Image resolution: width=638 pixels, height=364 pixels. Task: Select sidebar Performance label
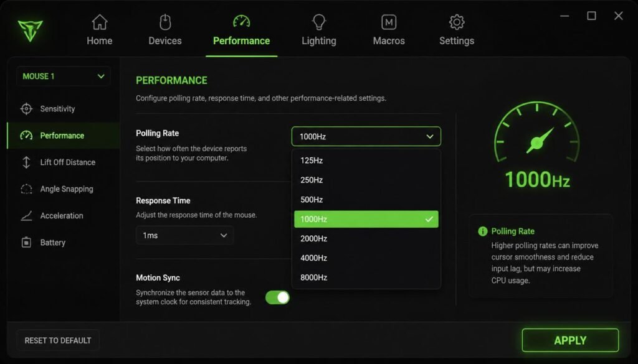pos(62,136)
